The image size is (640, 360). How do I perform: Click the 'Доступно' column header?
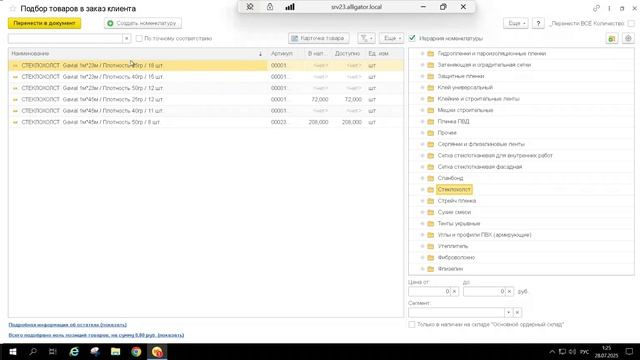click(x=347, y=53)
